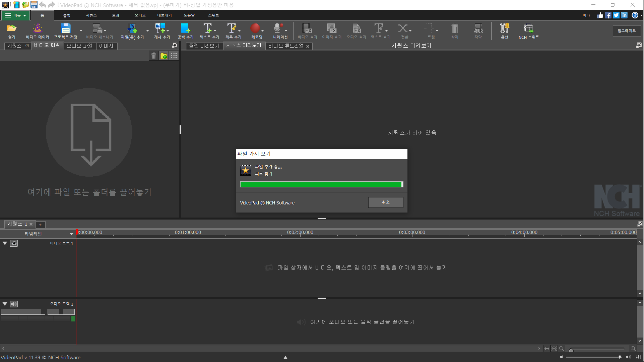Click the add folder icon in file bin

pos(164,56)
